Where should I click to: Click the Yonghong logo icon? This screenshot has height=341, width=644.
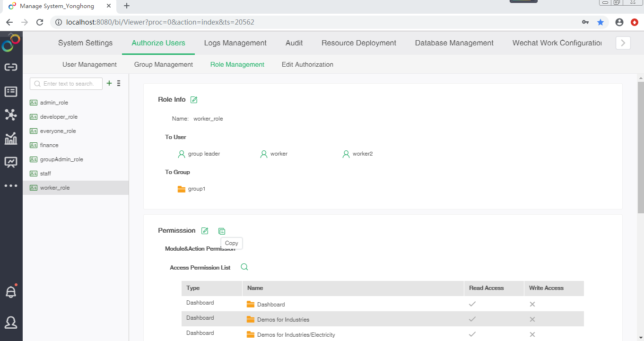tap(11, 43)
